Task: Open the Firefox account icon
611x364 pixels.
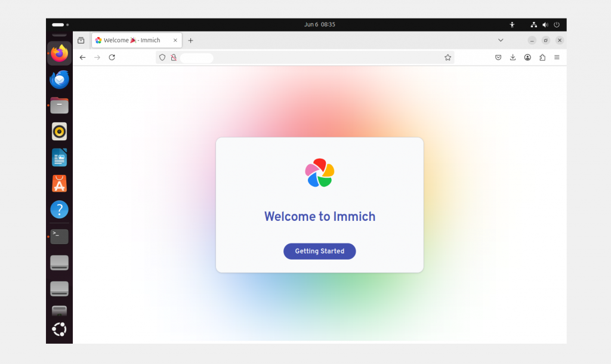Action: pyautogui.click(x=527, y=58)
